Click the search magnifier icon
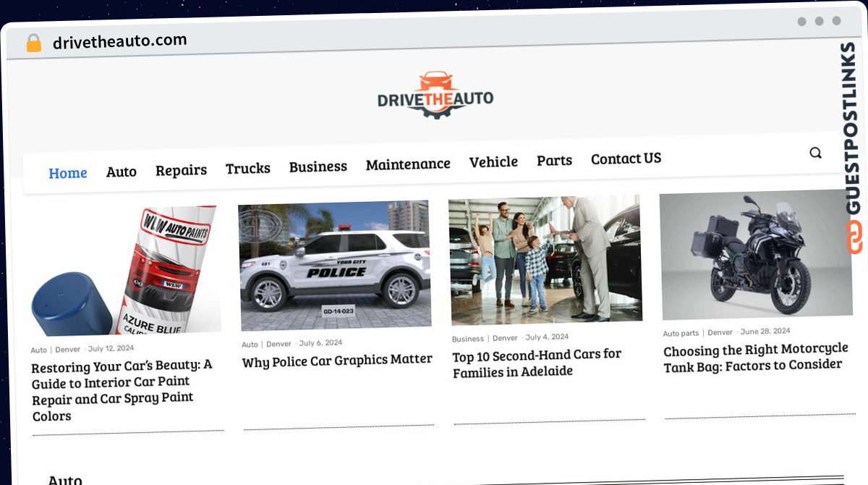Viewport: 868px width, 485px height. pos(815,153)
